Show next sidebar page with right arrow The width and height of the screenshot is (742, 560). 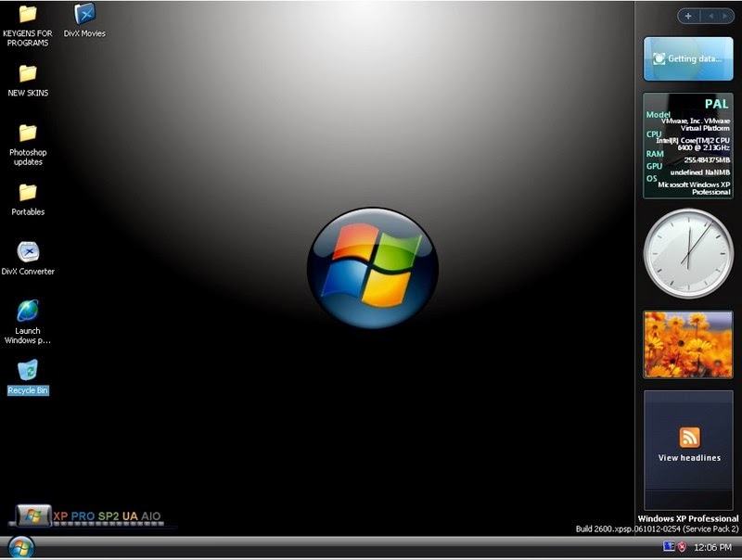(x=724, y=16)
